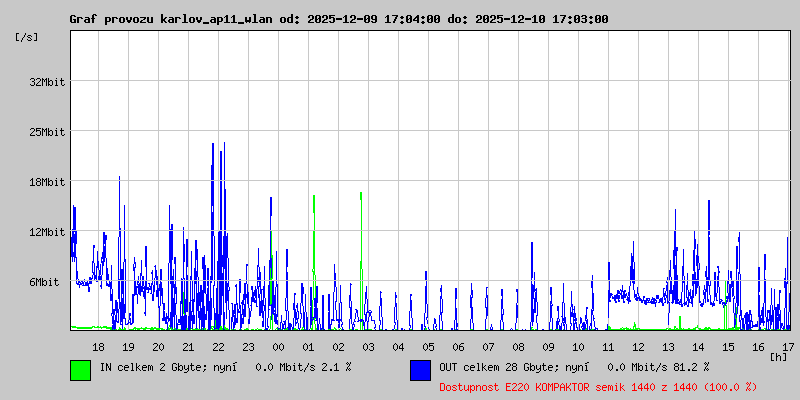Click the hour 00 x-axis label
800x400 pixels.
click(279, 347)
